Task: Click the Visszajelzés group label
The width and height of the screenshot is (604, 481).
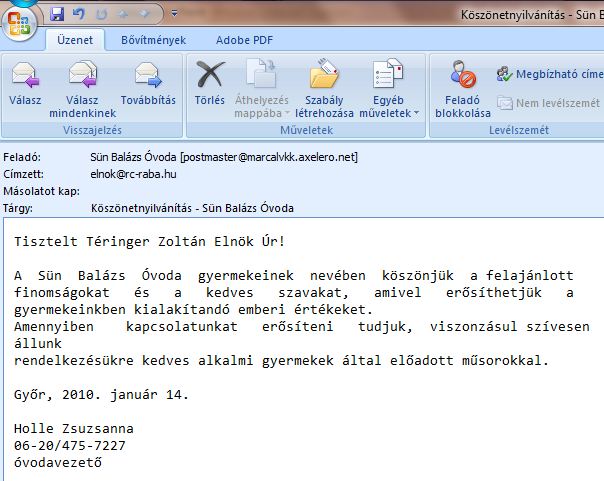Action: (x=92, y=130)
